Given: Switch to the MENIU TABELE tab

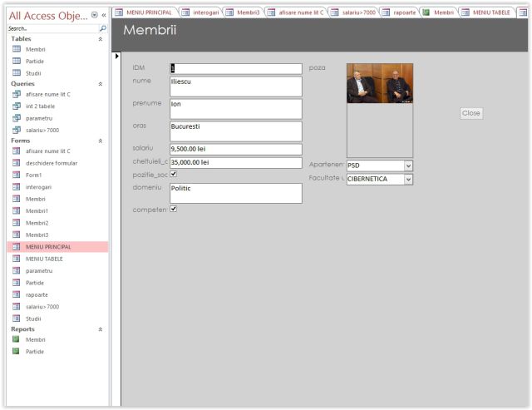Looking at the screenshot, I should click(x=487, y=12).
